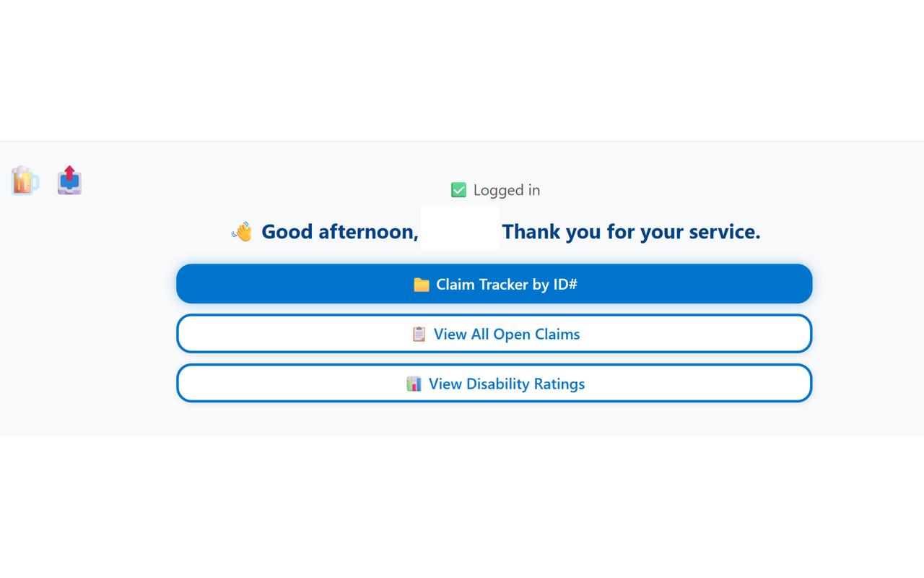924x578 pixels.
Task: Click the waving hand emoji in the greeting
Action: (x=243, y=231)
